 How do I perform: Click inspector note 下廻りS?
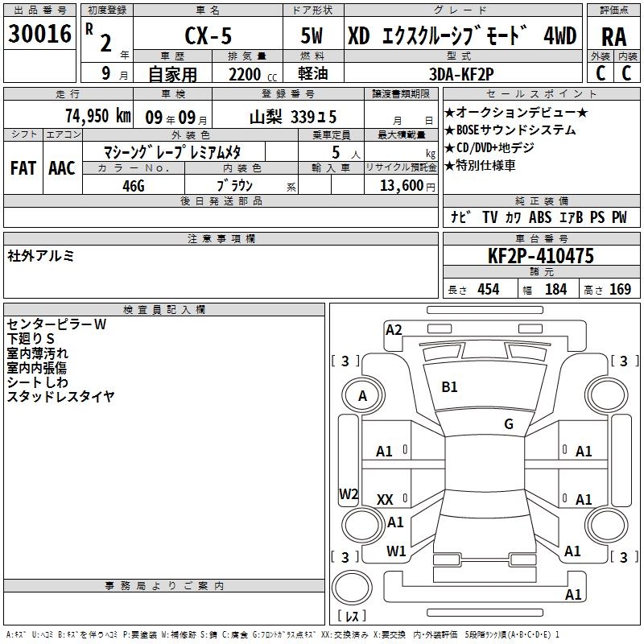coord(31,339)
